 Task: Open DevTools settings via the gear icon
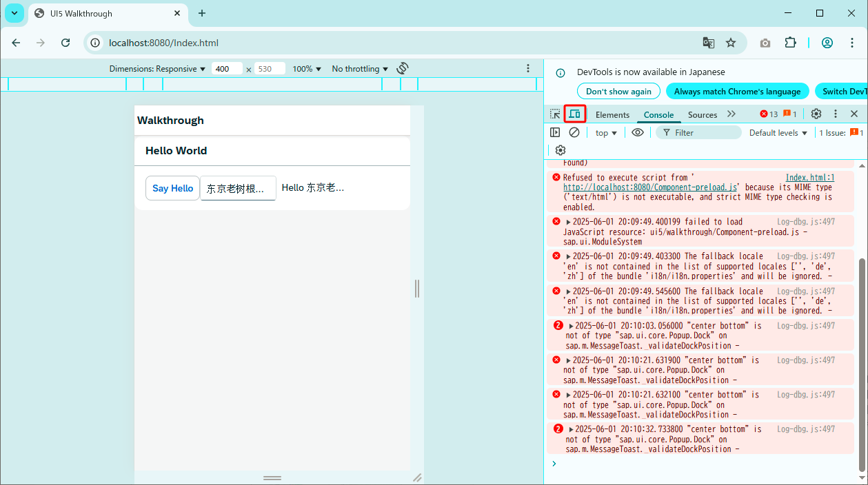click(816, 114)
